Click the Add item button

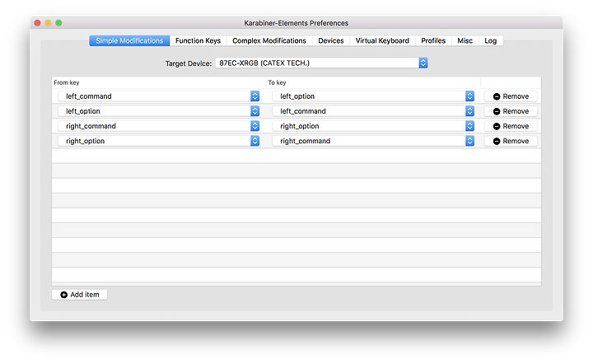(79, 295)
